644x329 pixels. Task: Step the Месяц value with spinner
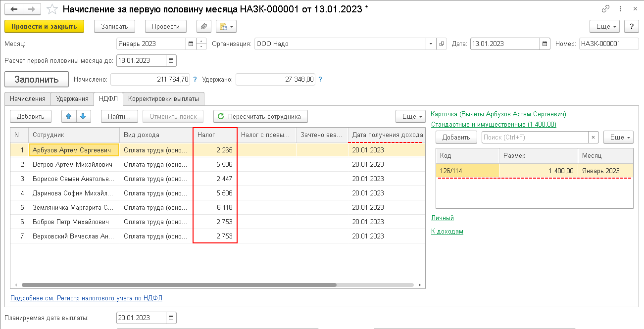click(x=201, y=44)
